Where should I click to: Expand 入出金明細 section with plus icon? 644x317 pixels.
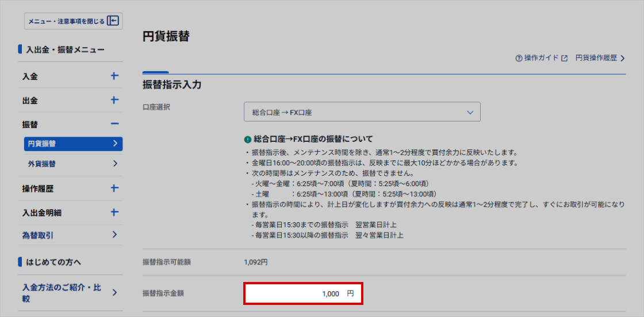point(114,212)
